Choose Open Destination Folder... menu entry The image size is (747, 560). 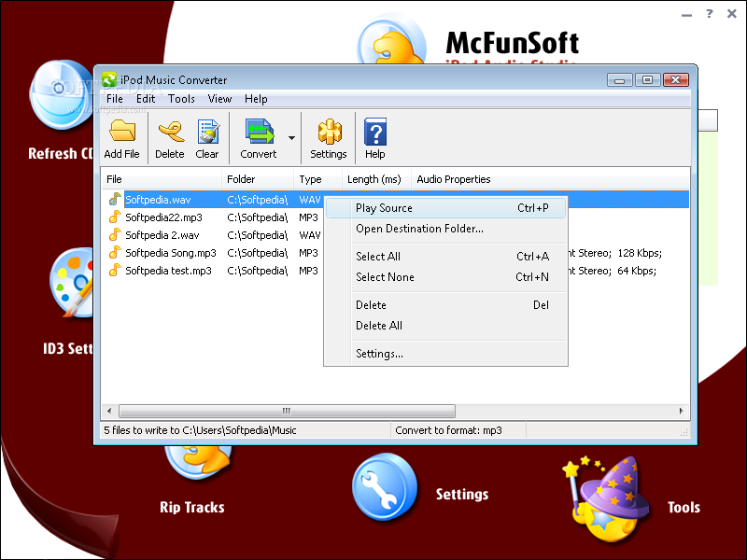point(446,229)
